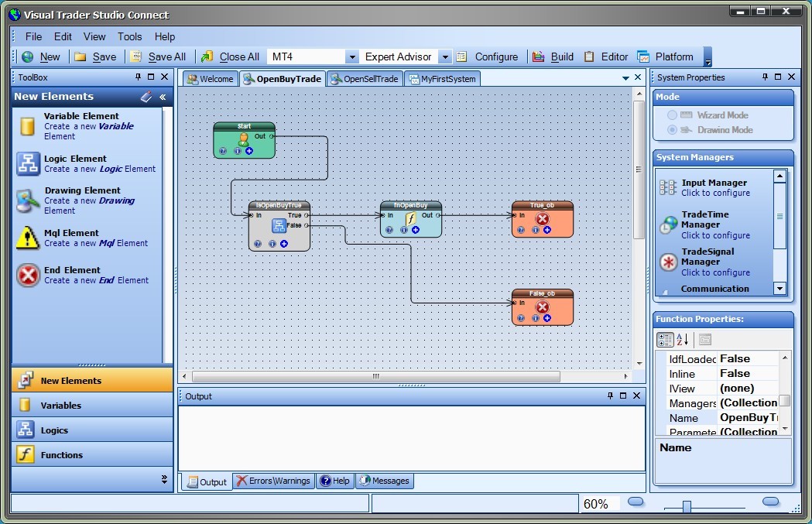Viewport: 812px width, 524px height.
Task: Select the Drawing Mode radio button
Action: coord(672,130)
